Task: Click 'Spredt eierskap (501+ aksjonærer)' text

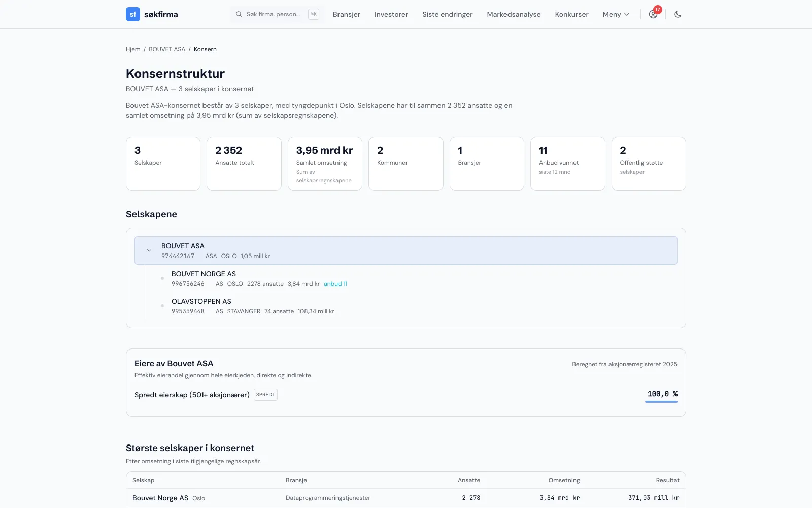Action: [192, 395]
